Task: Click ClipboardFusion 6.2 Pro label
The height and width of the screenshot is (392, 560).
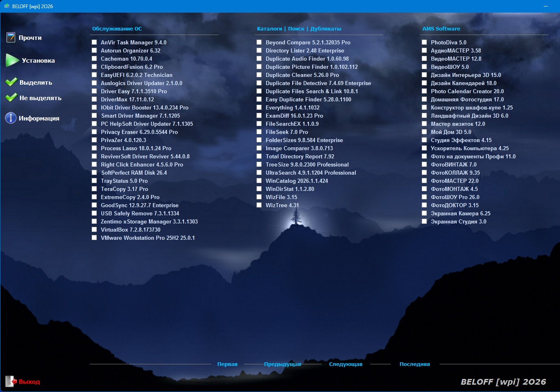Action: pos(132,67)
